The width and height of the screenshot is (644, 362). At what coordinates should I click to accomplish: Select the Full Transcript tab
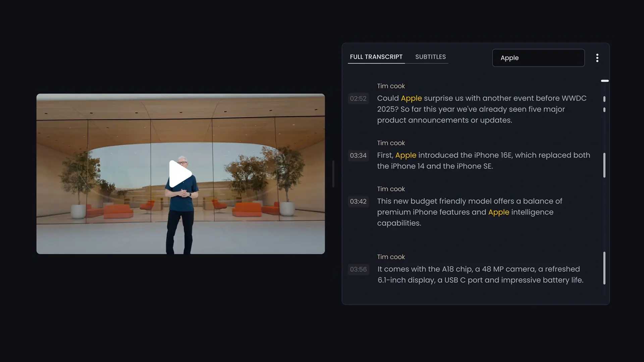(x=376, y=57)
